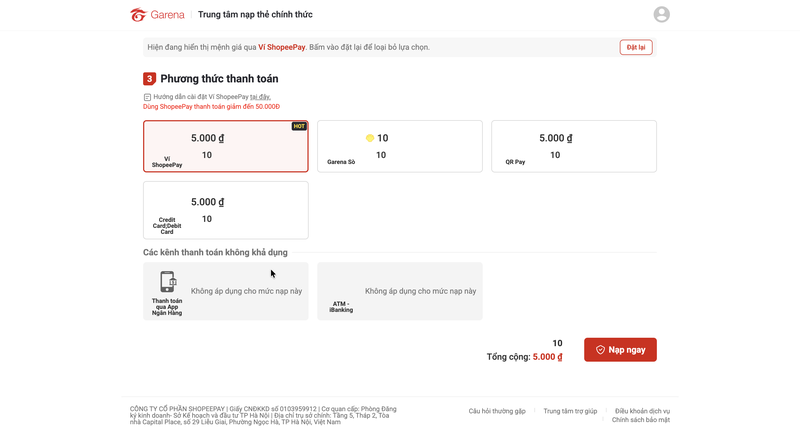The width and height of the screenshot is (800, 434).
Task: Click the 5.000 đ price on Credit Card card
Action: [207, 202]
